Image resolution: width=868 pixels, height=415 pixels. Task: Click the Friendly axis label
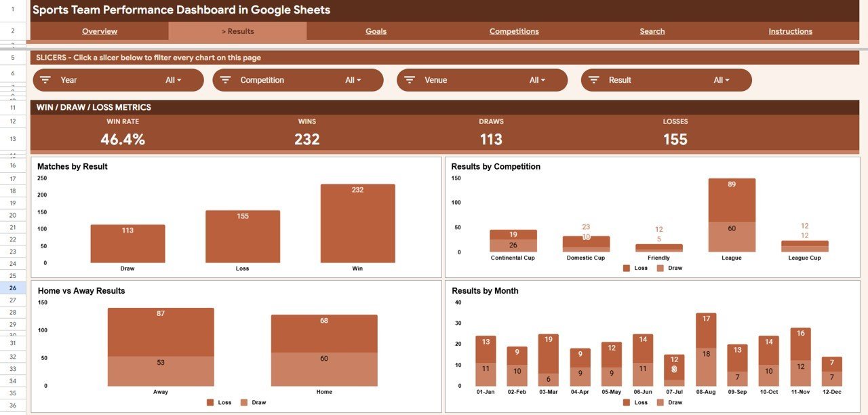point(658,258)
